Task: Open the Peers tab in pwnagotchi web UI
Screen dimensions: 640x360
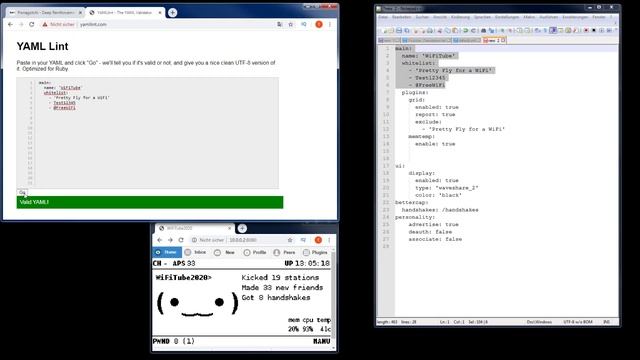Action: tap(284, 252)
